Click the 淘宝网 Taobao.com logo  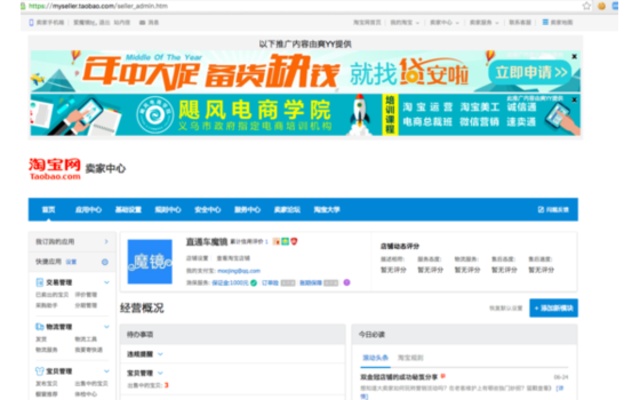55,169
